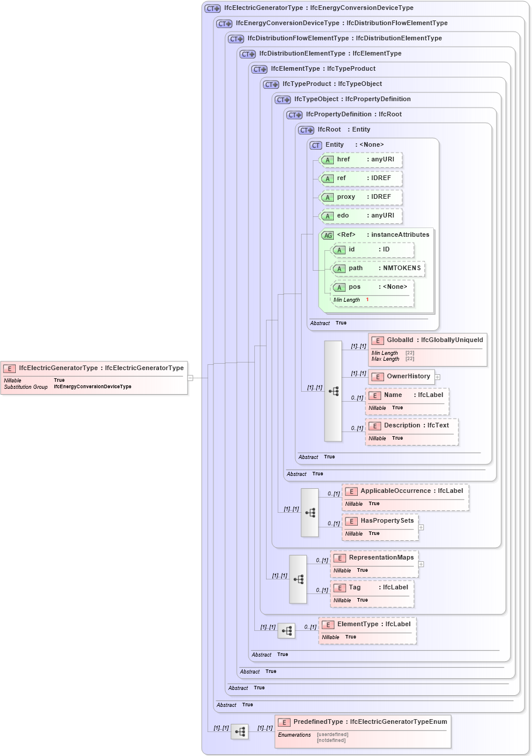This screenshot has width=532, height=756.
Task: Click the sequence compositor icon near GlobalId
Action: coord(333,391)
